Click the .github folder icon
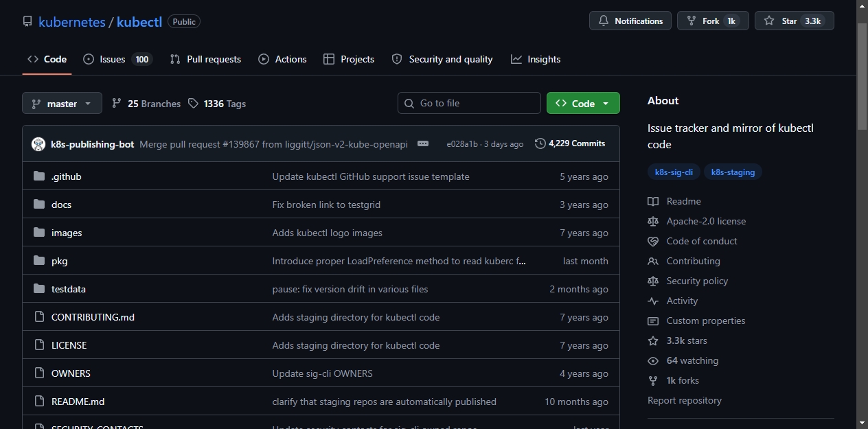 pyautogui.click(x=39, y=176)
